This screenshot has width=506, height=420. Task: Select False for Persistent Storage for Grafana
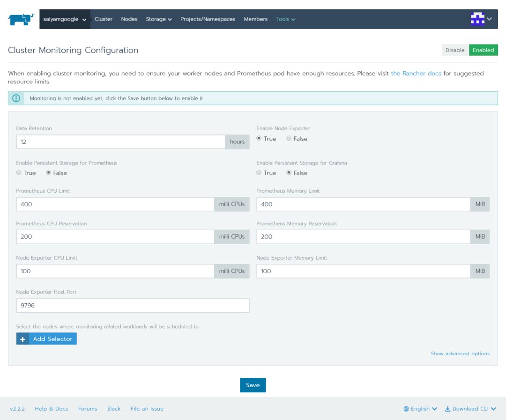tap(289, 172)
